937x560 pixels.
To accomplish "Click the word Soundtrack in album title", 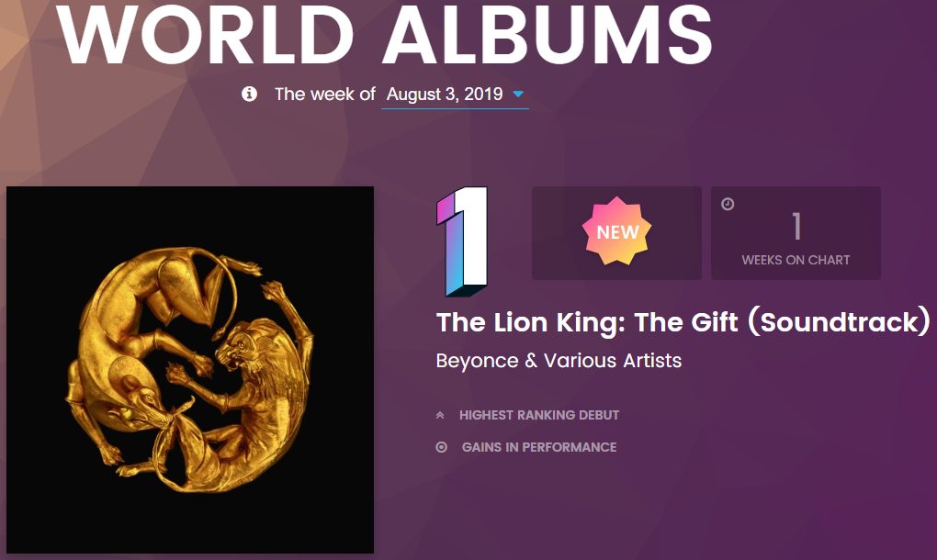I will pos(839,322).
